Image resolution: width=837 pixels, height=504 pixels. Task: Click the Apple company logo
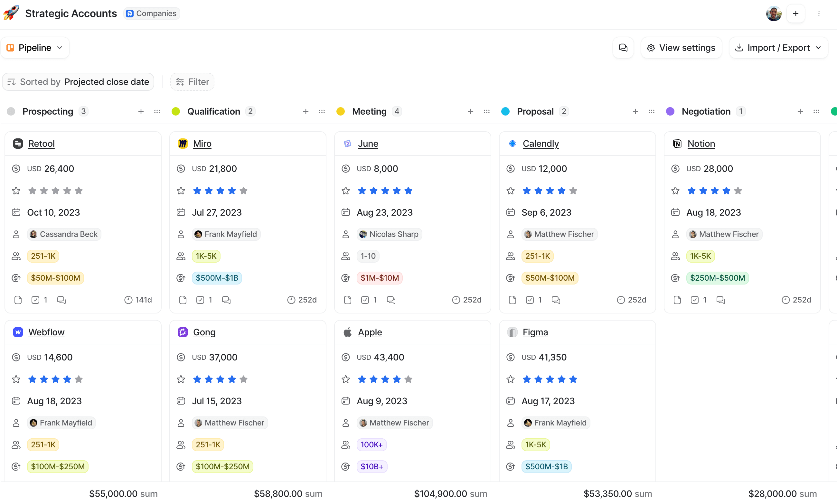[x=347, y=332]
